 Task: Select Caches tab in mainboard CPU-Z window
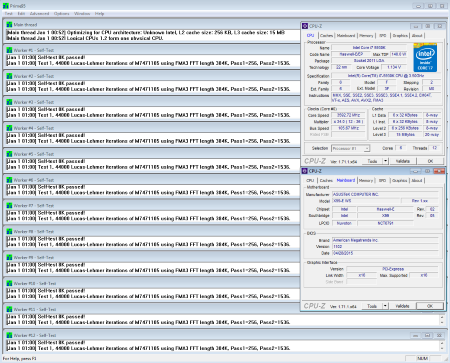tap(326, 180)
